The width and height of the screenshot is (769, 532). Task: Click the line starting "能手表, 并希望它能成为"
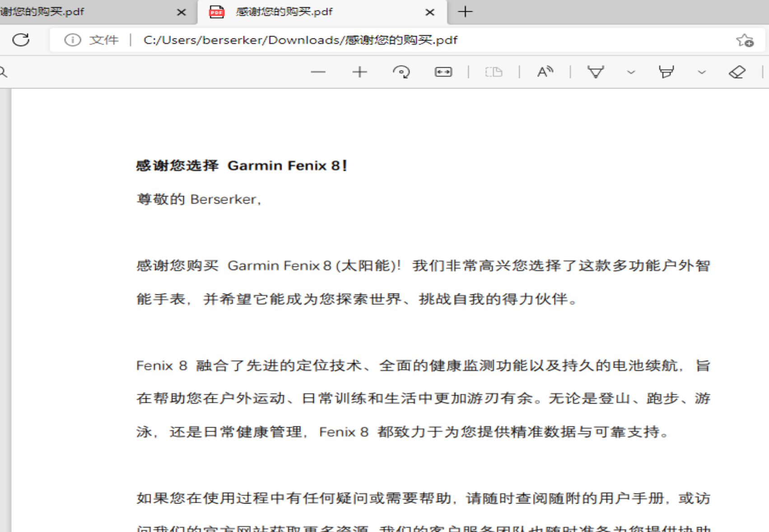357,299
